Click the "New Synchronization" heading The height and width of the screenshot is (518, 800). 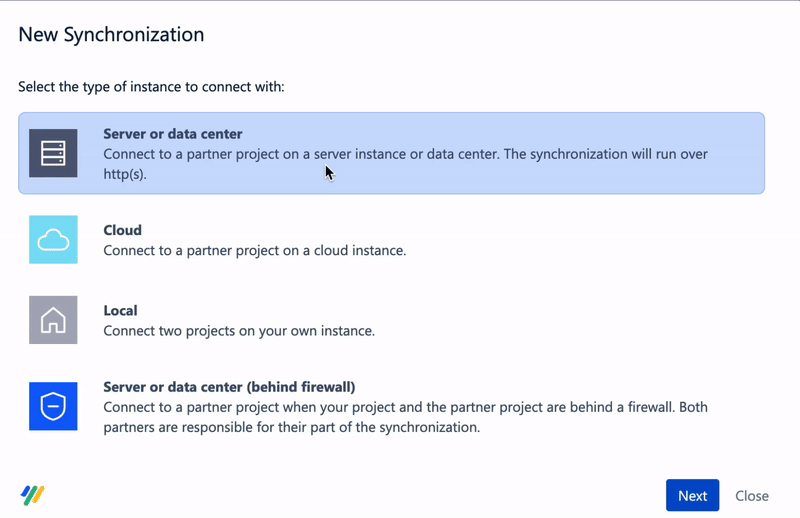coord(111,35)
